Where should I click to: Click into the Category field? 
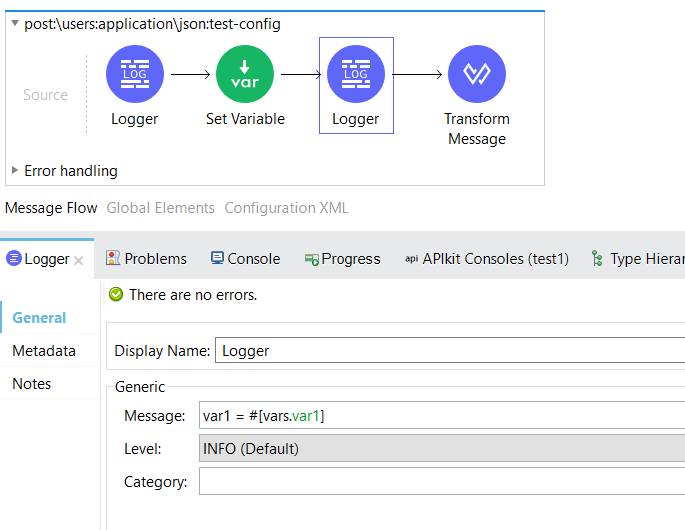pyautogui.click(x=442, y=481)
